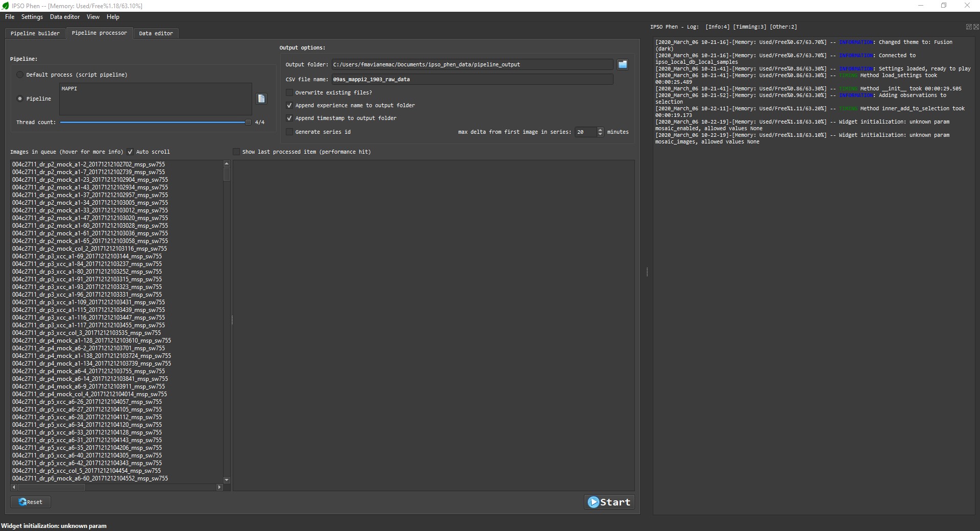The height and width of the screenshot is (531, 980).
Task: Open the Data editor tab
Action: click(x=156, y=33)
